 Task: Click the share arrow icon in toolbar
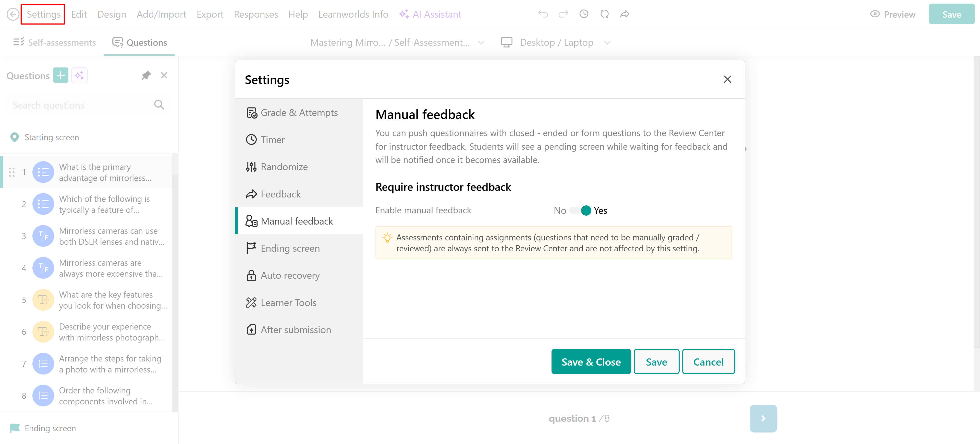pyautogui.click(x=625, y=14)
